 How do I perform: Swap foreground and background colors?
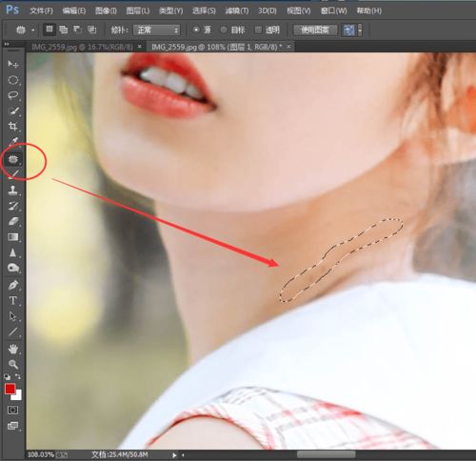pos(18,377)
